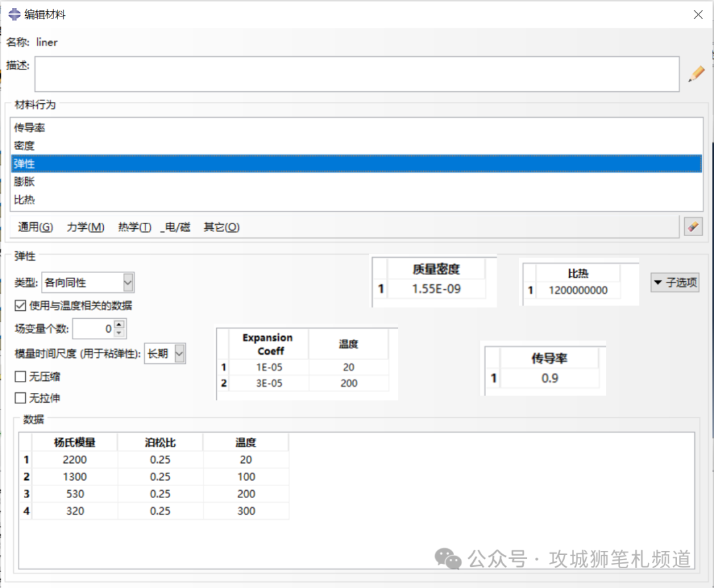
Task: Select row header 2 in elastic table
Action: click(x=26, y=477)
